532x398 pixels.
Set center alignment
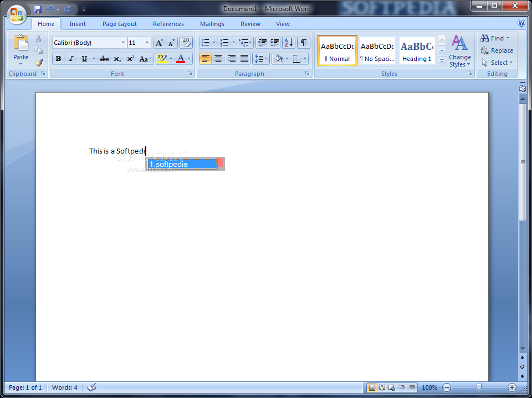click(x=218, y=59)
